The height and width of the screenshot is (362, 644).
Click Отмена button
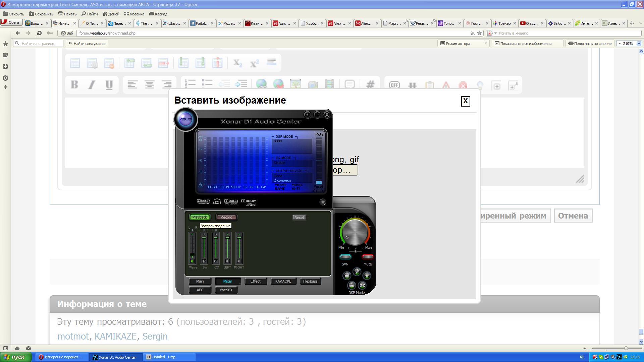click(573, 216)
